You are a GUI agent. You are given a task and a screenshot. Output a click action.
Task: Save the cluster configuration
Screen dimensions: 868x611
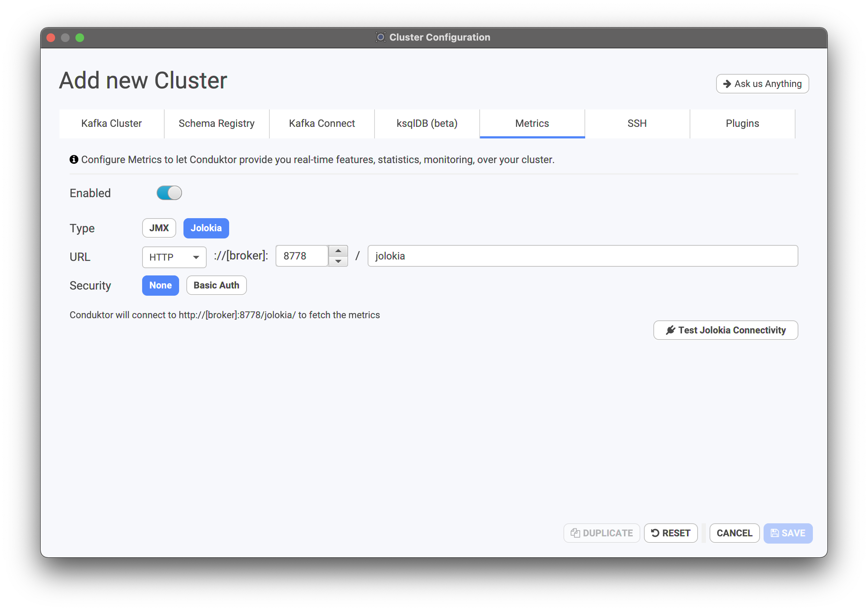788,533
